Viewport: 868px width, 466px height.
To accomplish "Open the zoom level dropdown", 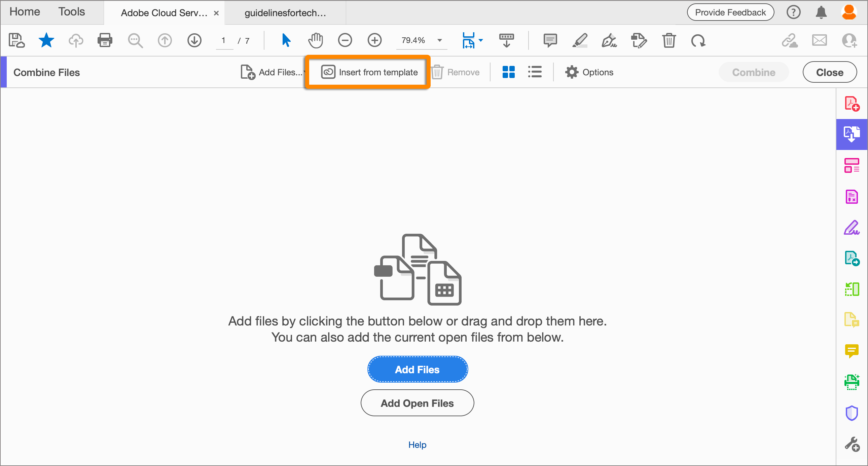I will click(440, 40).
